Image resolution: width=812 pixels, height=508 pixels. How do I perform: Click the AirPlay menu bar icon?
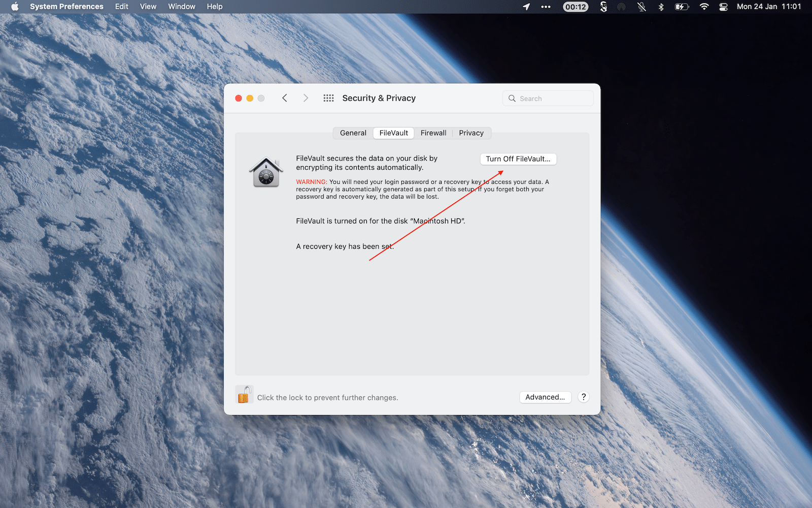coord(622,7)
